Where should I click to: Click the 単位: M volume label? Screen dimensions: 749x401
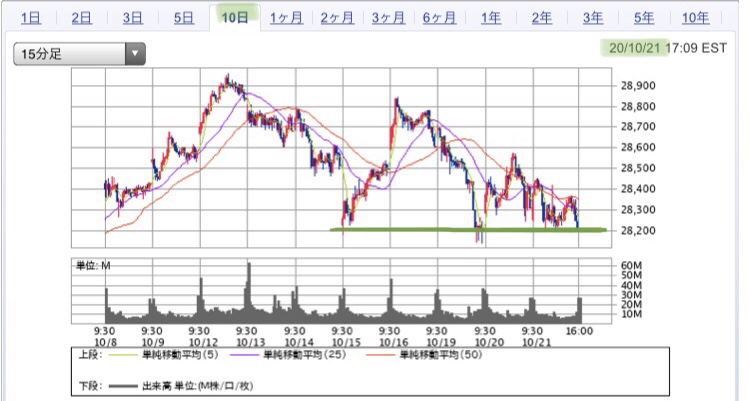click(93, 265)
